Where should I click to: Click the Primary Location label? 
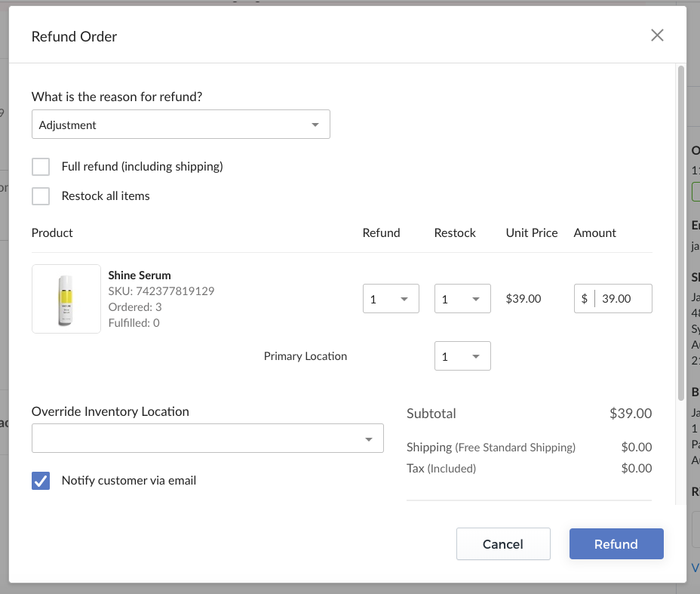305,356
